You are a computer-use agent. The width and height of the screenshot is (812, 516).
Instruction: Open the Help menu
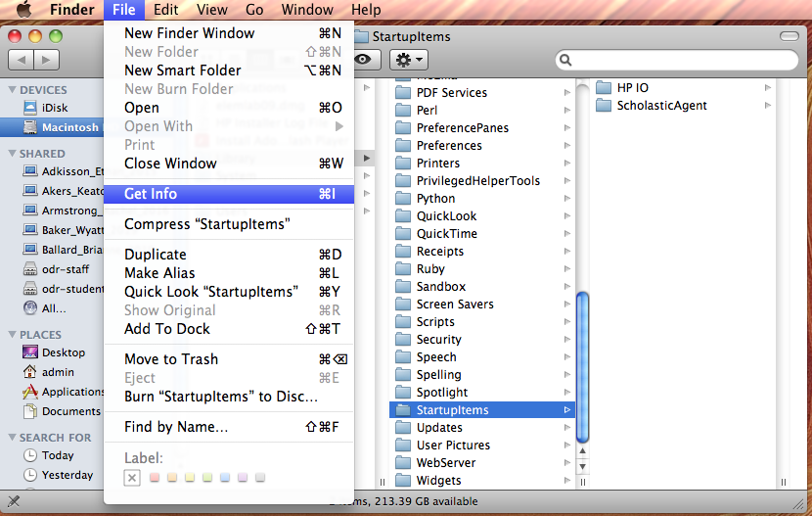point(366,10)
